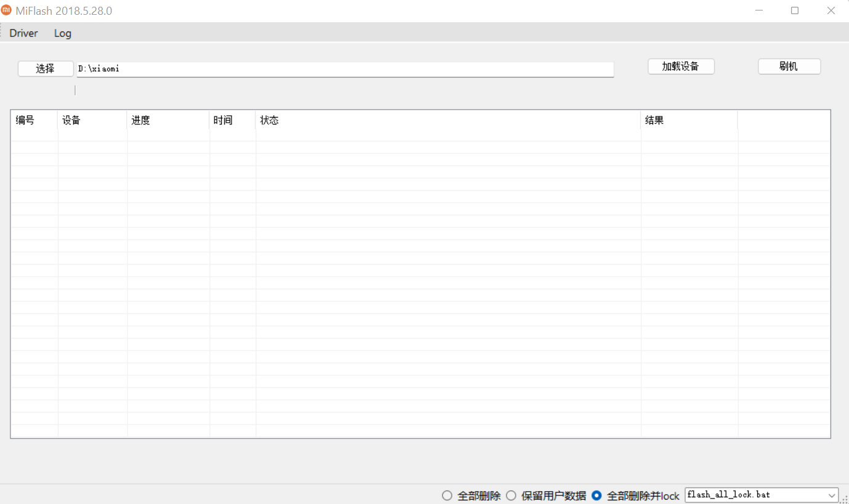Click the 选择 folder select button
This screenshot has height=504, width=849.
pos(46,68)
